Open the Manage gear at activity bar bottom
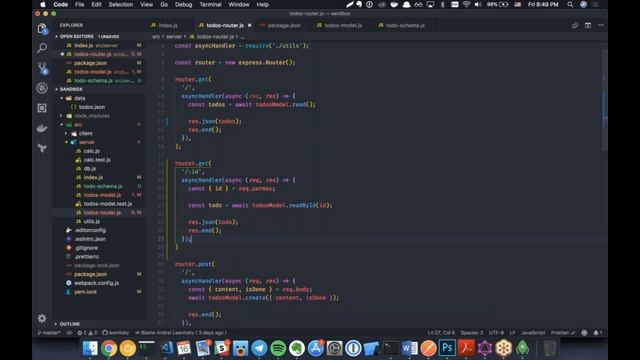This screenshot has height=360, width=640. 42,318
